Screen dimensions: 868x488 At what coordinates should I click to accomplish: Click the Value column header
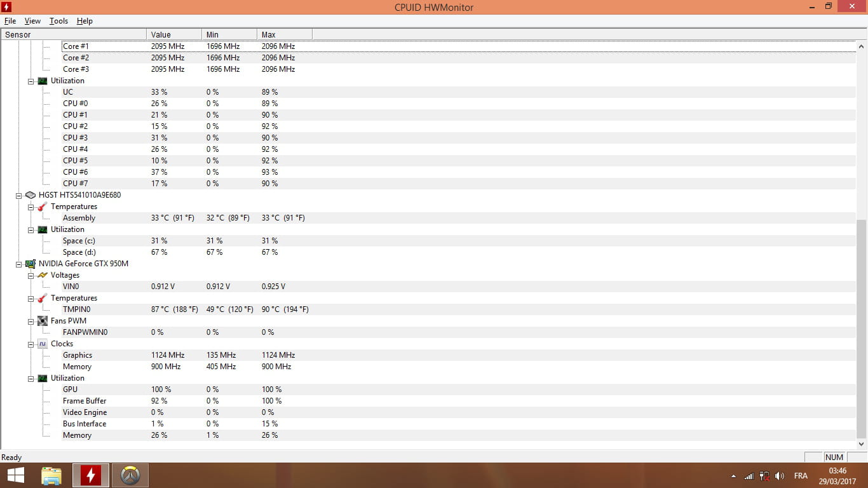click(x=174, y=34)
